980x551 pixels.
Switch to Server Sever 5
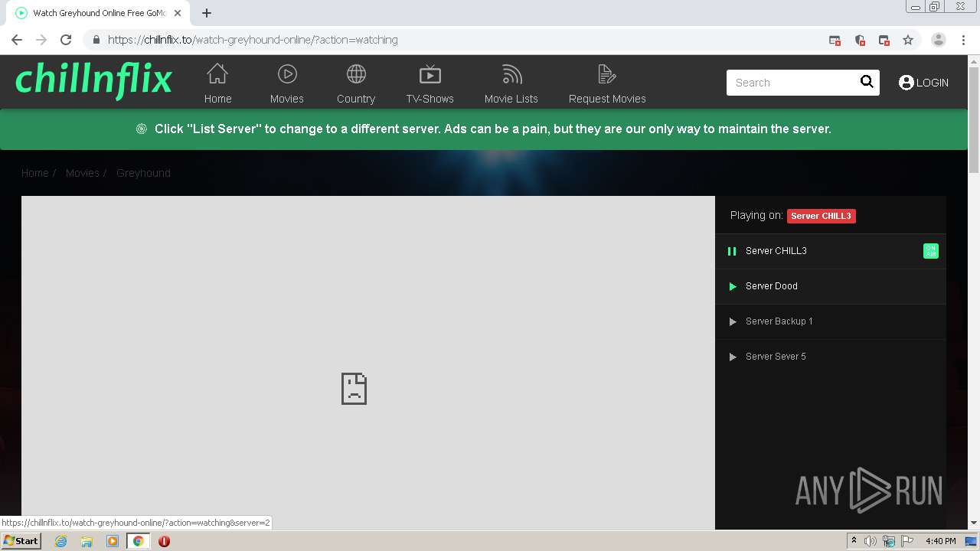click(831, 357)
